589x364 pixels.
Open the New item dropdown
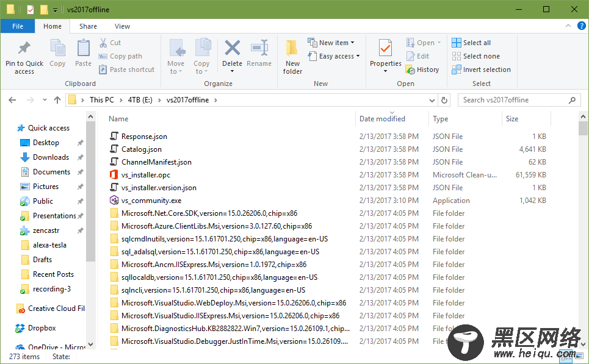(331, 43)
